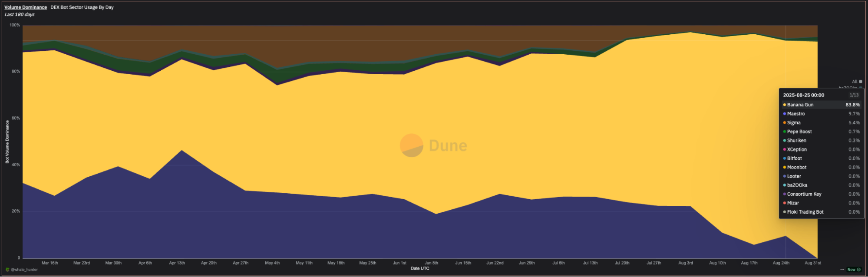
Task: Click the Moonbot row in the tooltip
Action: (x=821, y=167)
